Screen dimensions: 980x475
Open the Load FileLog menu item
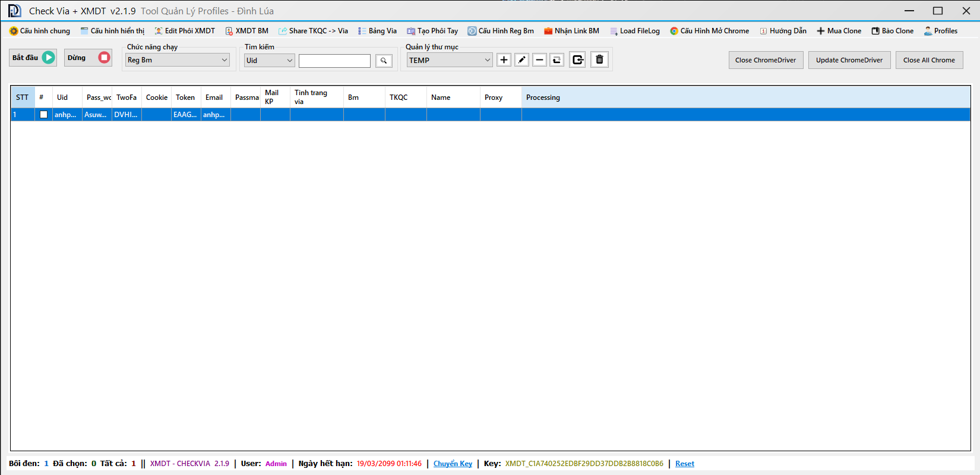tap(634, 31)
